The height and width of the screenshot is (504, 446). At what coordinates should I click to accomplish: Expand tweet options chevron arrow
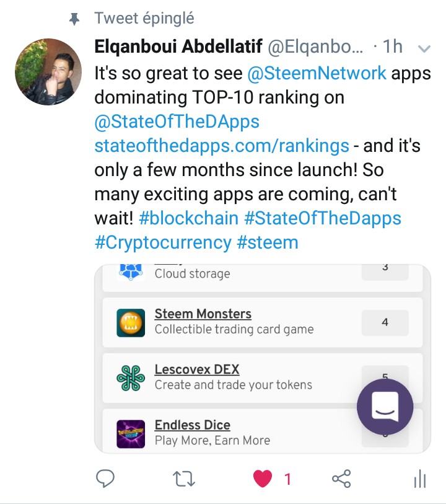(424, 48)
